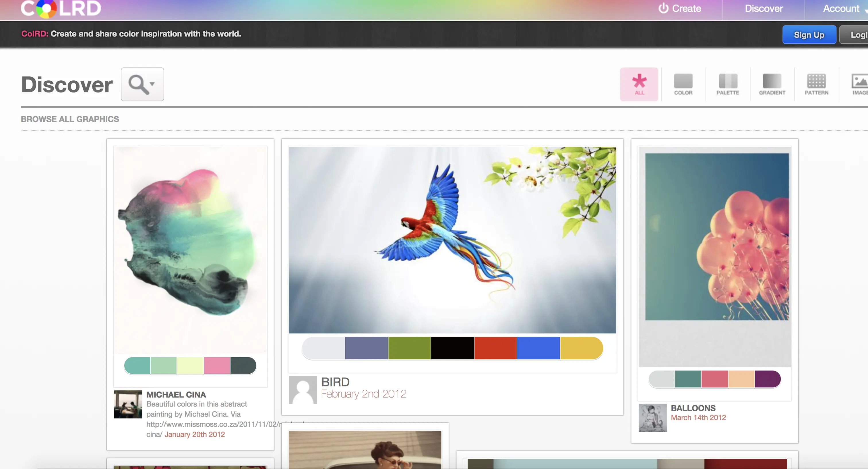868x469 pixels.
Task: Select the ALL asterisk filter
Action: 639,84
